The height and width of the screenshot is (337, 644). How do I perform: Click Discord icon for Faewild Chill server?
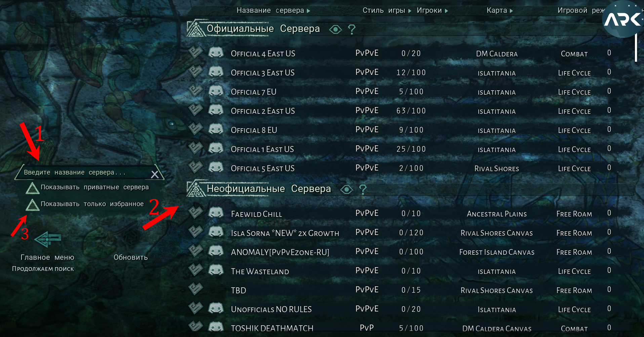tap(216, 212)
